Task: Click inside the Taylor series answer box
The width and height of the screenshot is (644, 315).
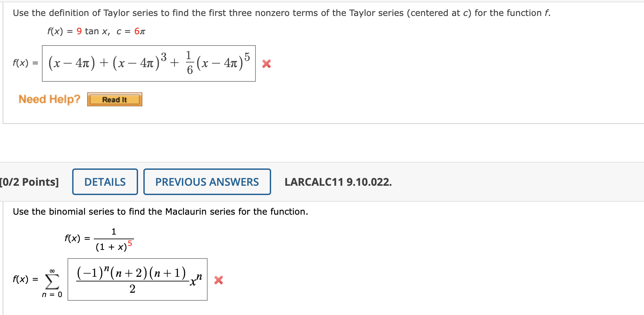Action: [148, 63]
